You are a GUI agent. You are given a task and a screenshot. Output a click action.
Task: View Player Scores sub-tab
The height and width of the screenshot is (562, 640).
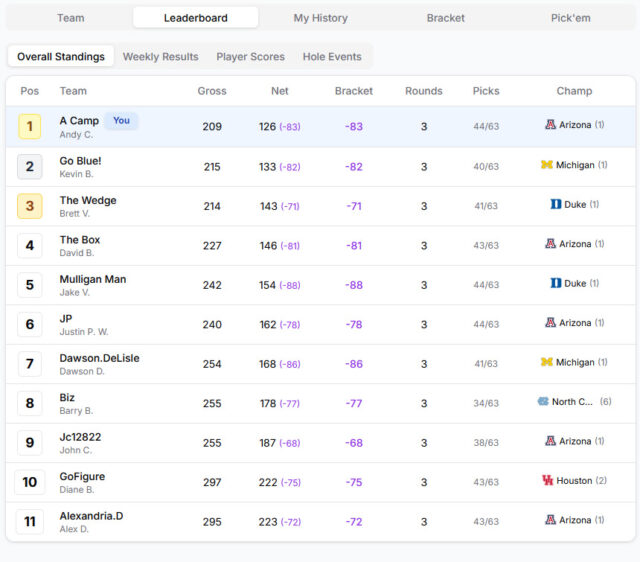[x=250, y=56]
